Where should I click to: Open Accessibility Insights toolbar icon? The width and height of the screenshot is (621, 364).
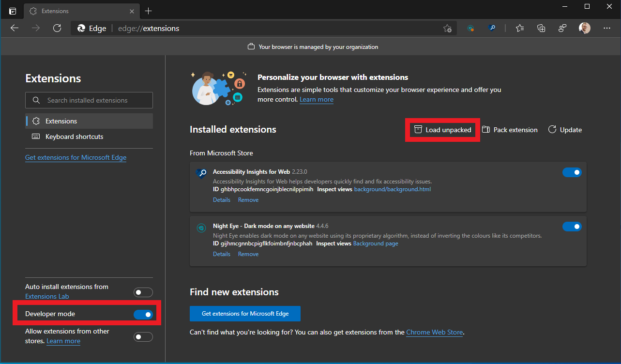point(492,28)
